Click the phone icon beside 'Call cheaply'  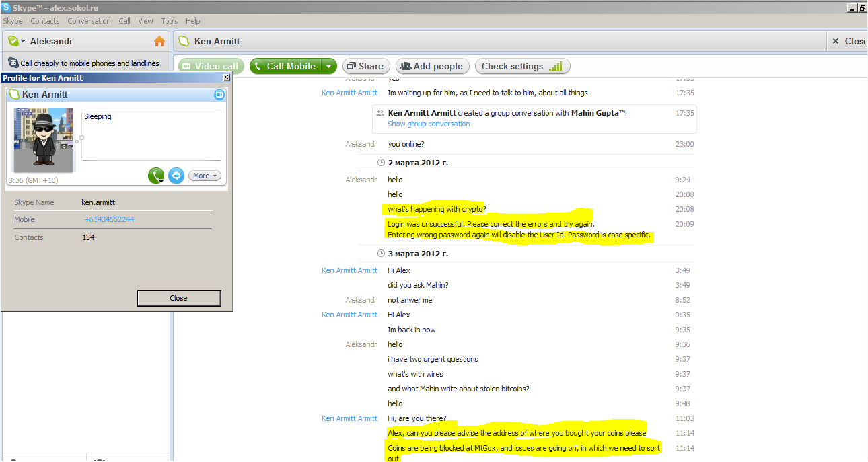click(x=13, y=63)
